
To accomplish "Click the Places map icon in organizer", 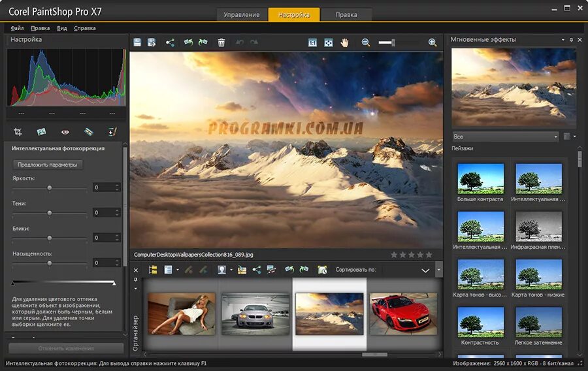I will click(x=242, y=270).
